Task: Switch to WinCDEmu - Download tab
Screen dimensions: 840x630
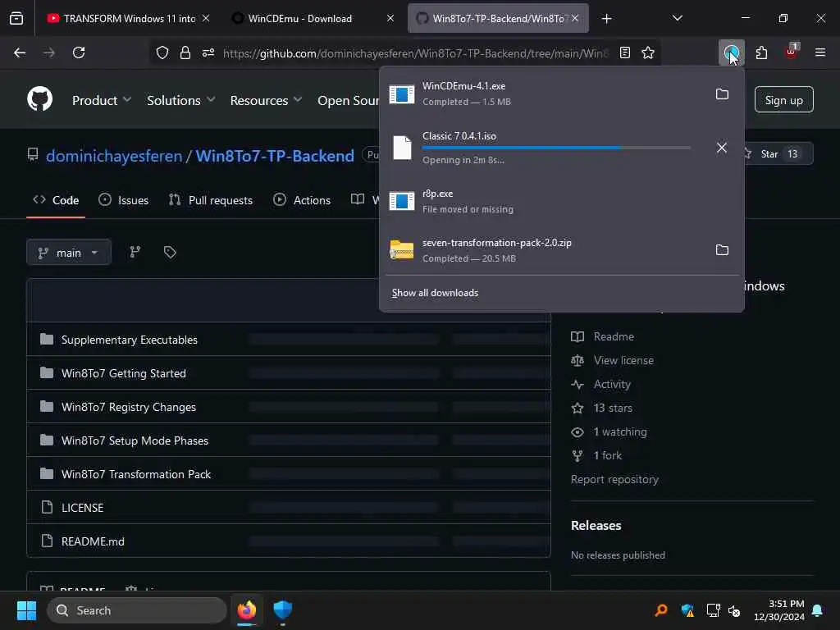Action: [x=315, y=18]
